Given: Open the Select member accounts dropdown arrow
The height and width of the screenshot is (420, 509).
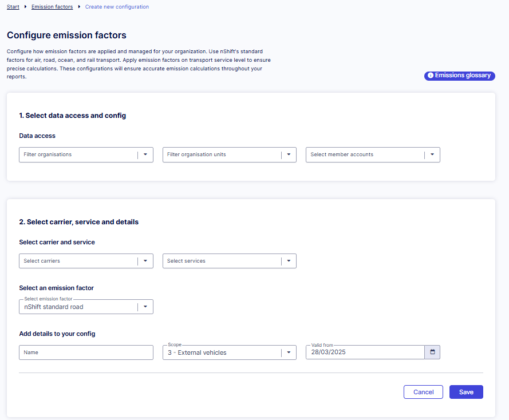Looking at the screenshot, I should [432, 154].
